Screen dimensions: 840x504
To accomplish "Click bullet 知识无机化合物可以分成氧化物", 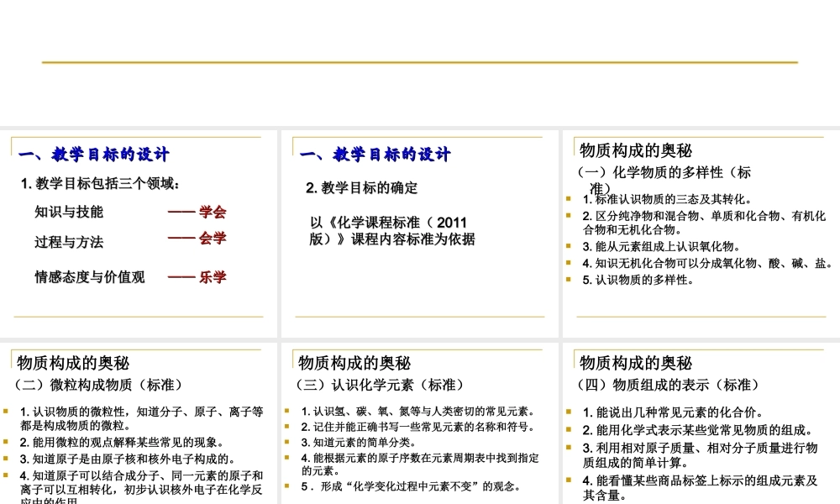I will click(707, 264).
